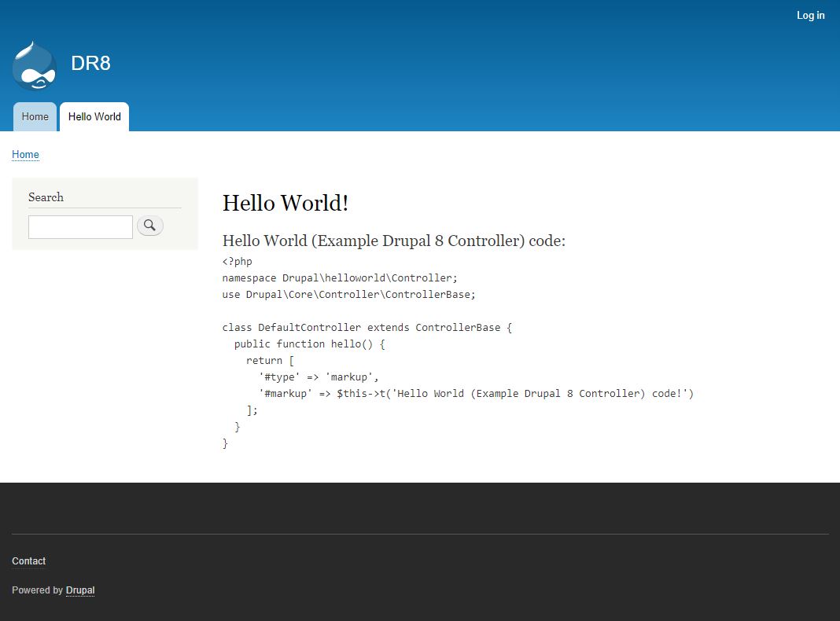Image resolution: width=840 pixels, height=621 pixels.
Task: Click the DR8 site name
Action: (90, 64)
